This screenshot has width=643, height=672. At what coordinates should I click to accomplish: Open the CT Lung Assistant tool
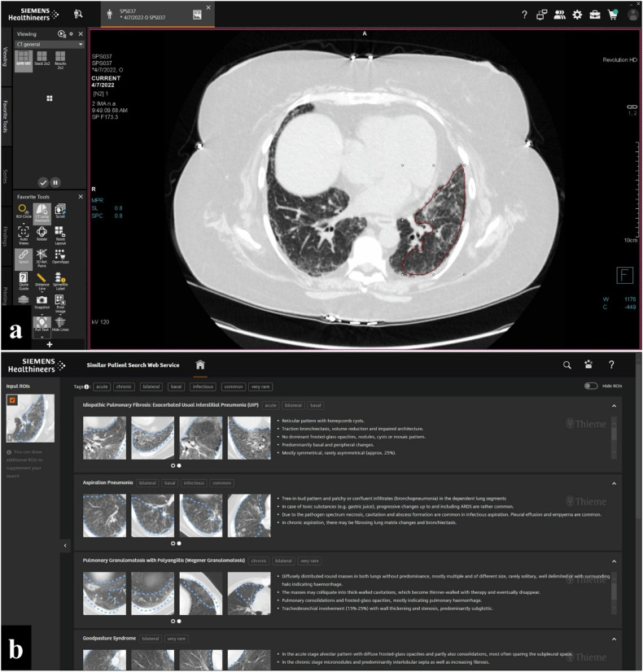[x=42, y=211]
